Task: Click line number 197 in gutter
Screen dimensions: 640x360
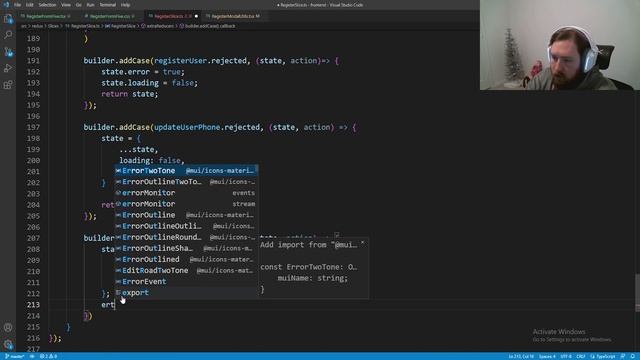Action: coord(33,127)
